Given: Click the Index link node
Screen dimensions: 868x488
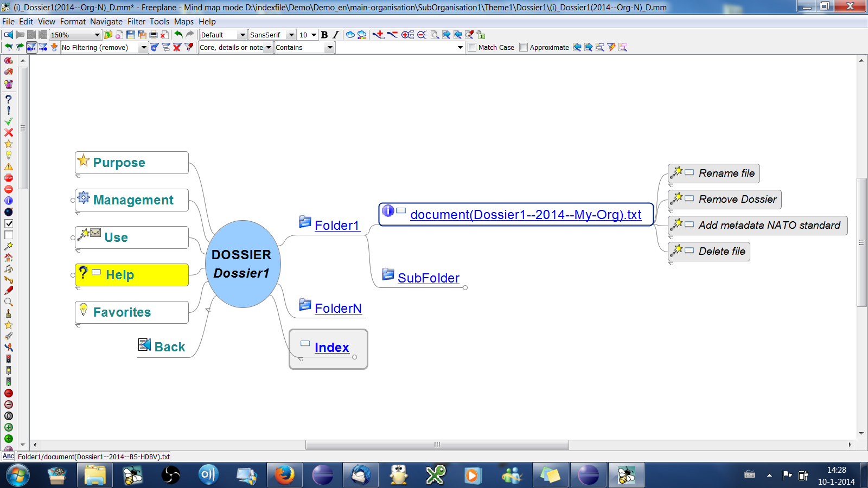Looking at the screenshot, I should pyautogui.click(x=331, y=348).
